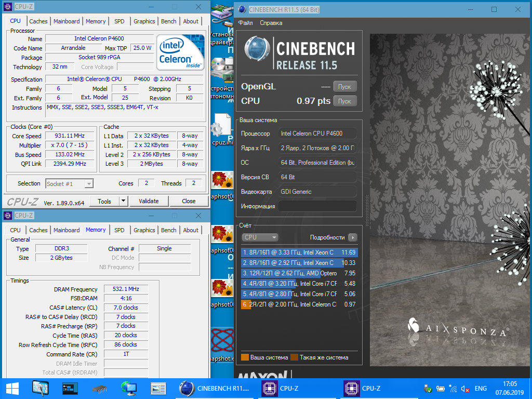This screenshot has width=532, height=399.
Task: Click the brown Такая же система legend swatch
Action: click(294, 357)
